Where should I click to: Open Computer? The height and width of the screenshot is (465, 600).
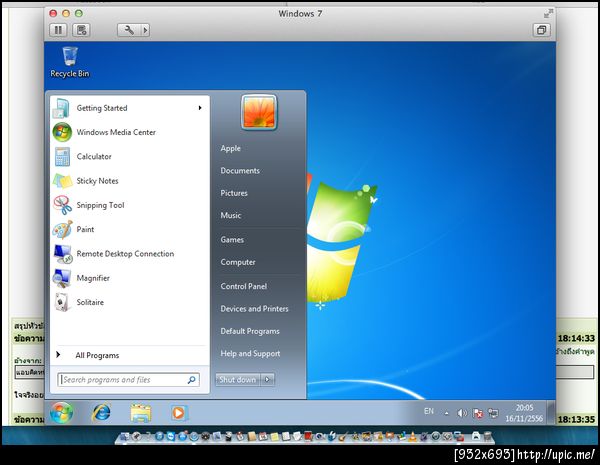click(x=238, y=262)
